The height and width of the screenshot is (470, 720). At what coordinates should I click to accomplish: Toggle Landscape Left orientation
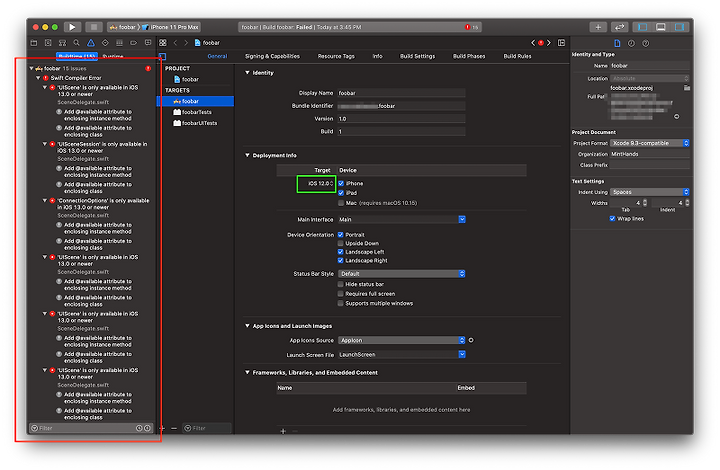341,252
